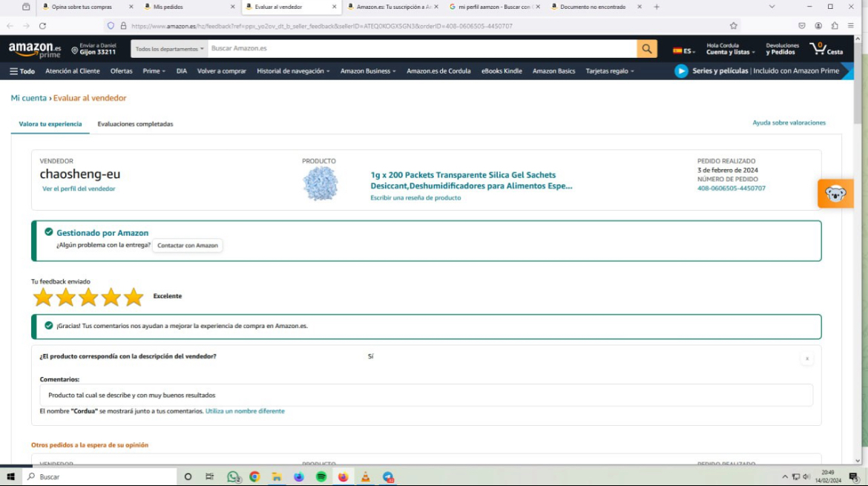The height and width of the screenshot is (486, 868).
Task: Click the volume speaker tray icon
Action: 806,476
